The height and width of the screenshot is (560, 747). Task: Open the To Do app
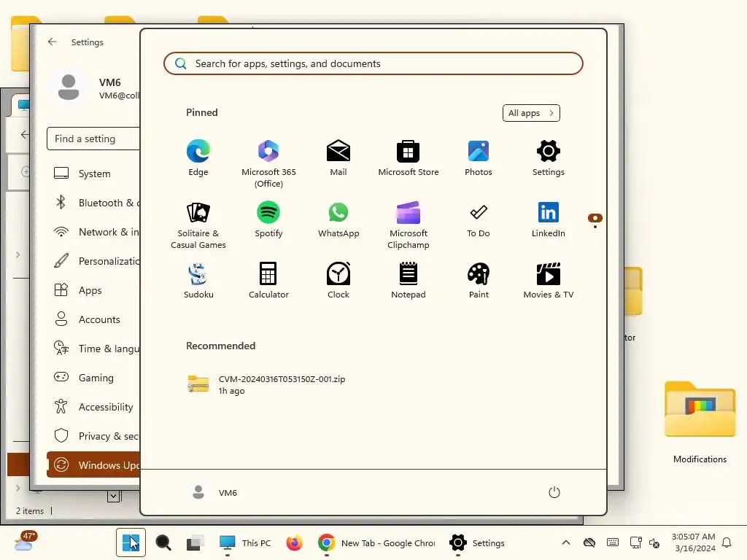(479, 219)
